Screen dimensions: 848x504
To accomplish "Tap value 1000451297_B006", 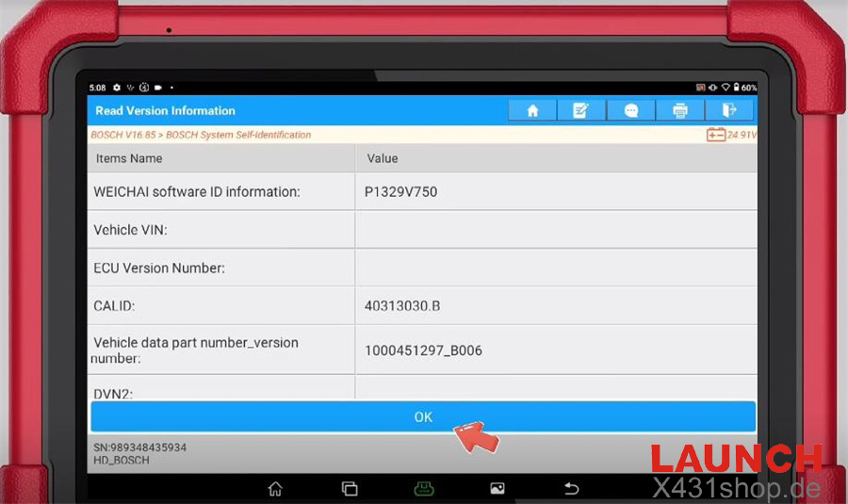I will pyautogui.click(x=423, y=350).
